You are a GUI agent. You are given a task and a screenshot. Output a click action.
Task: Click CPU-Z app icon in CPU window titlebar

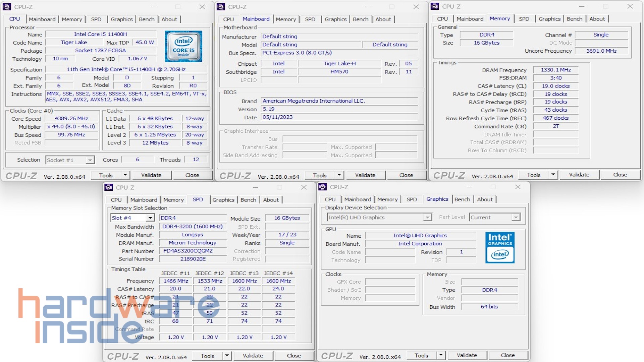[7, 7]
